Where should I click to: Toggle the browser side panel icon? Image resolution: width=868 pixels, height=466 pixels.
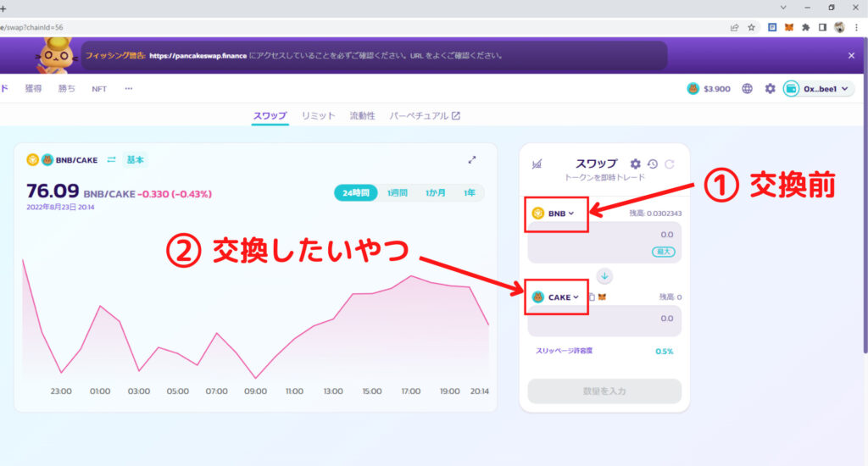tap(822, 27)
